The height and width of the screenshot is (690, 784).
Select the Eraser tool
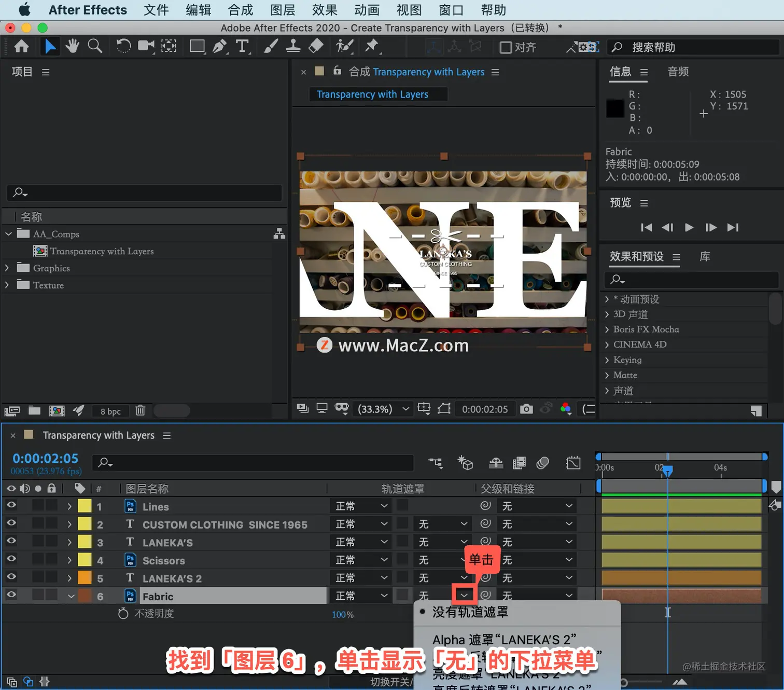pos(316,46)
